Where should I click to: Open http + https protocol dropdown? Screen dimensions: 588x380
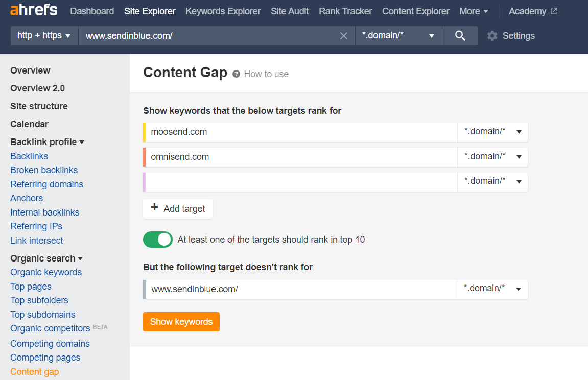[x=44, y=36]
